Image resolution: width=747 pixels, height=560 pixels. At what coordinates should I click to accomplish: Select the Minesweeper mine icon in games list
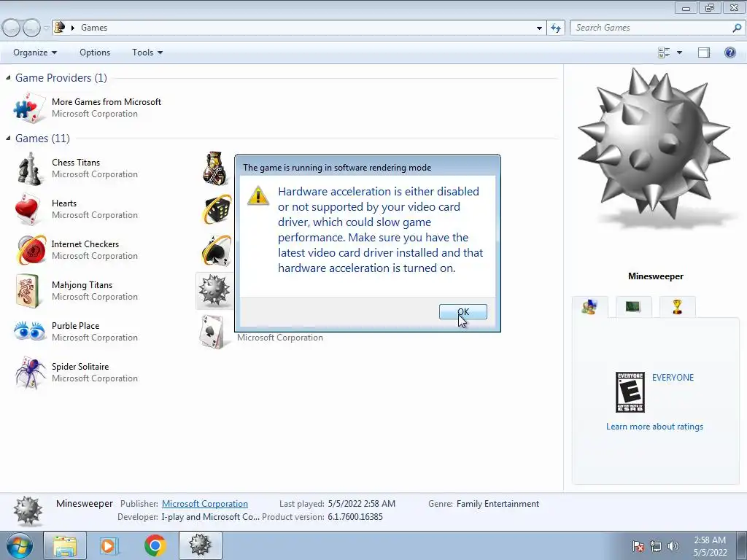click(x=214, y=290)
